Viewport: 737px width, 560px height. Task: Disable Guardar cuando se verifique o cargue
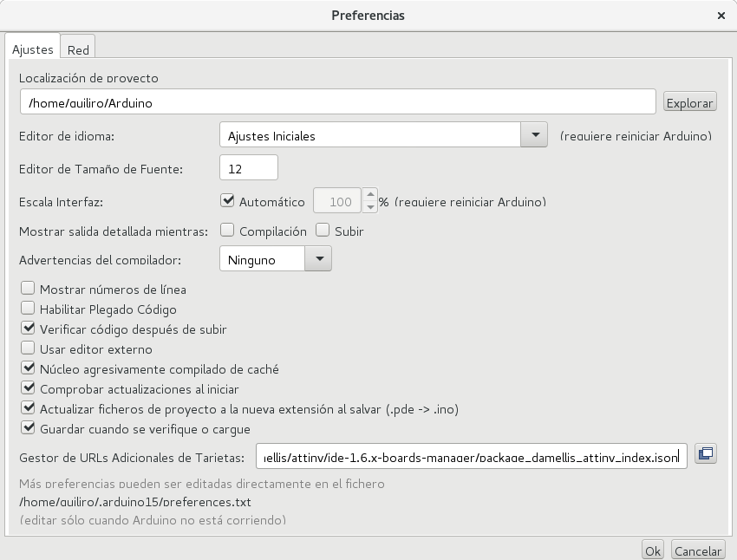(x=28, y=428)
